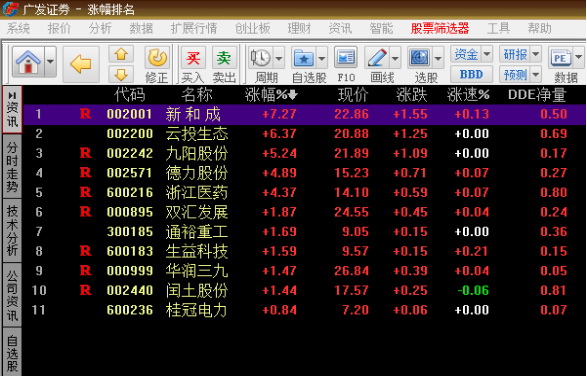Expand the 选股 dropdown arrow
587x376 pixels.
[438, 58]
